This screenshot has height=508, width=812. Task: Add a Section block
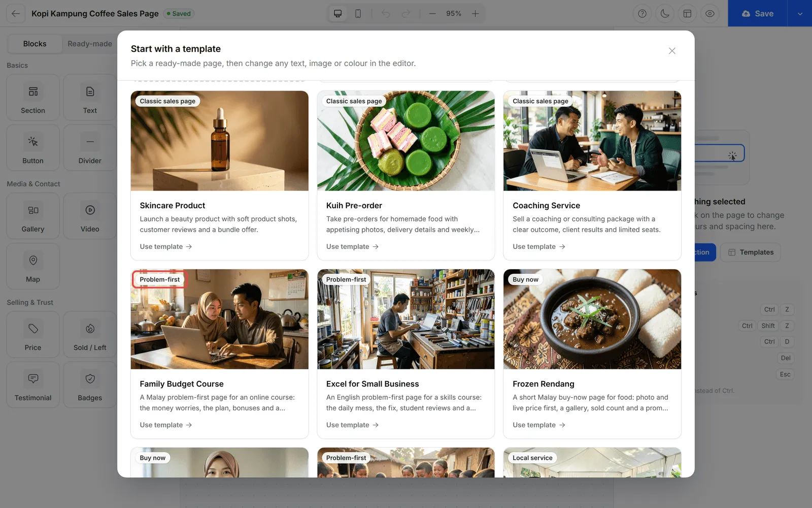[33, 98]
